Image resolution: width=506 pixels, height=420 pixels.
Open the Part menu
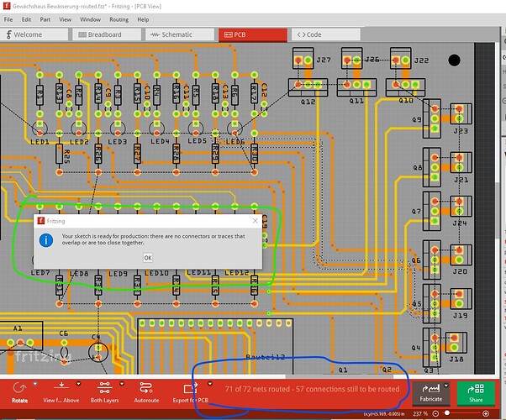(45, 19)
